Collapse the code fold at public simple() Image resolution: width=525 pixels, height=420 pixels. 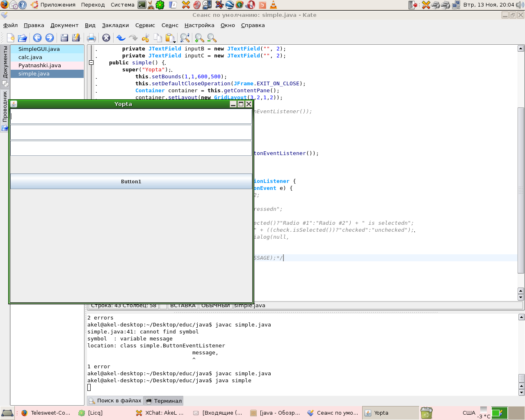[91, 63]
